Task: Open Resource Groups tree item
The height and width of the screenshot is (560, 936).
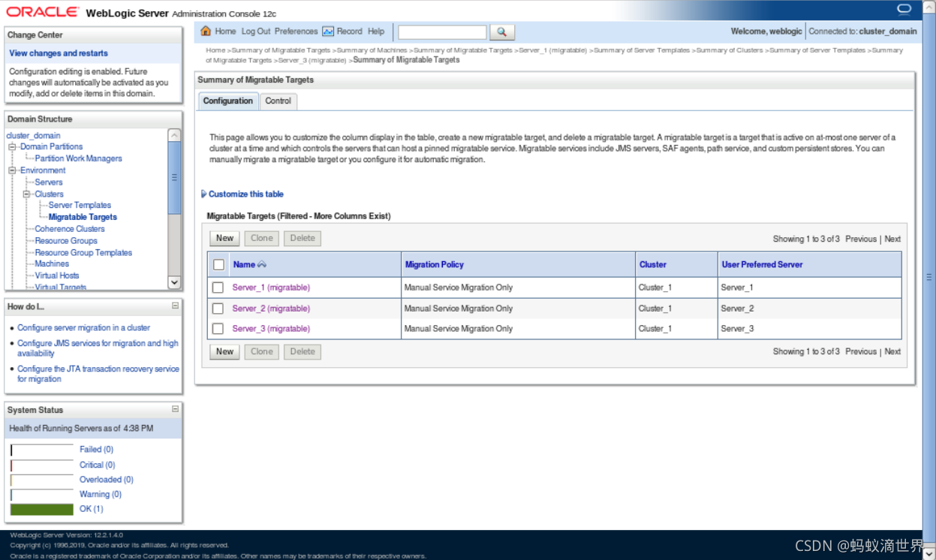Action: [66, 241]
